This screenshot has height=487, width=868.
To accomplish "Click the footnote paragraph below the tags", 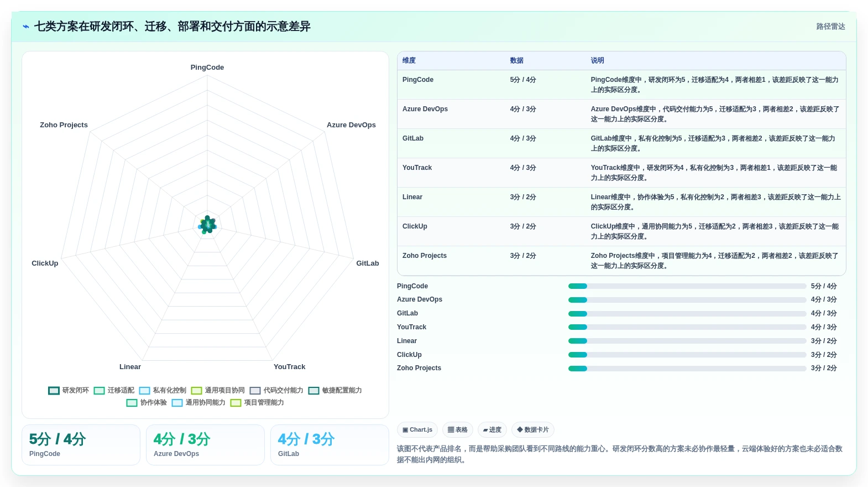I will 620,454.
